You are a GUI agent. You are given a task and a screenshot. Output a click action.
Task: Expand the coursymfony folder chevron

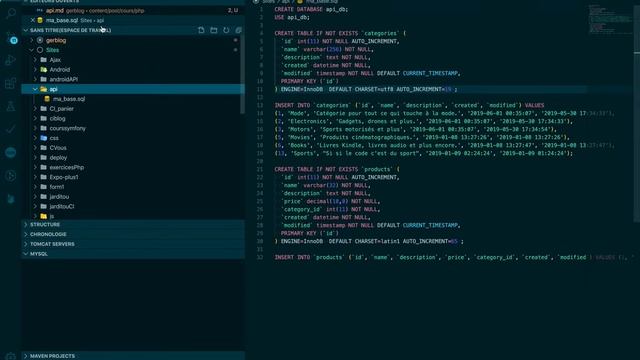pyautogui.click(x=36, y=128)
